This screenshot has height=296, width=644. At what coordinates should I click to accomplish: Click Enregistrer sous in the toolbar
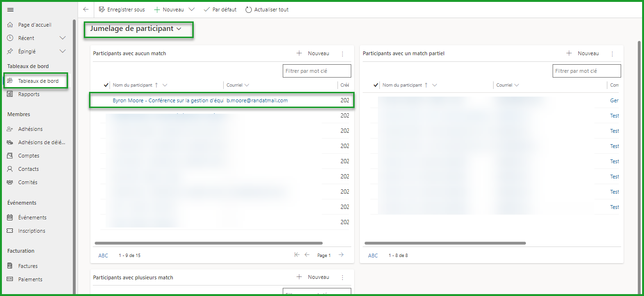coord(122,10)
